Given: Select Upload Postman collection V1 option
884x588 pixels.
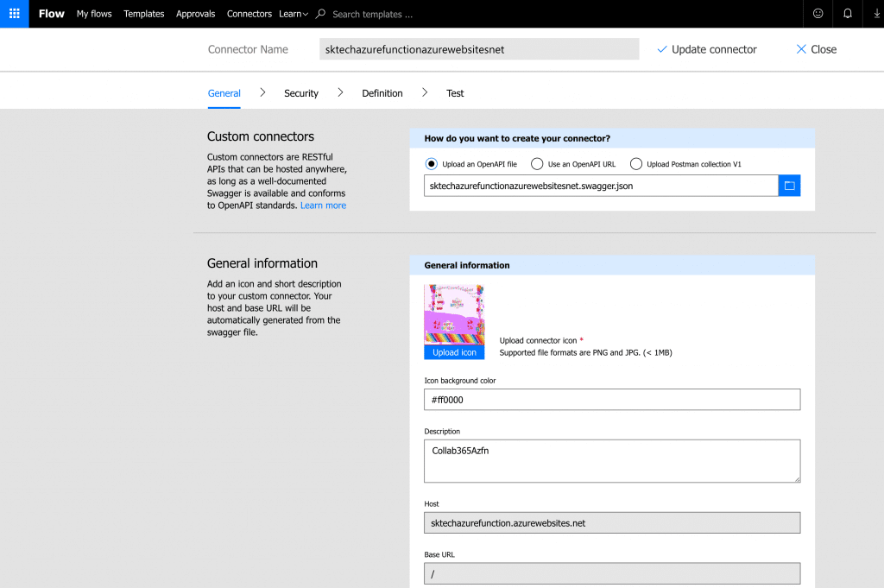Looking at the screenshot, I should pyautogui.click(x=635, y=163).
